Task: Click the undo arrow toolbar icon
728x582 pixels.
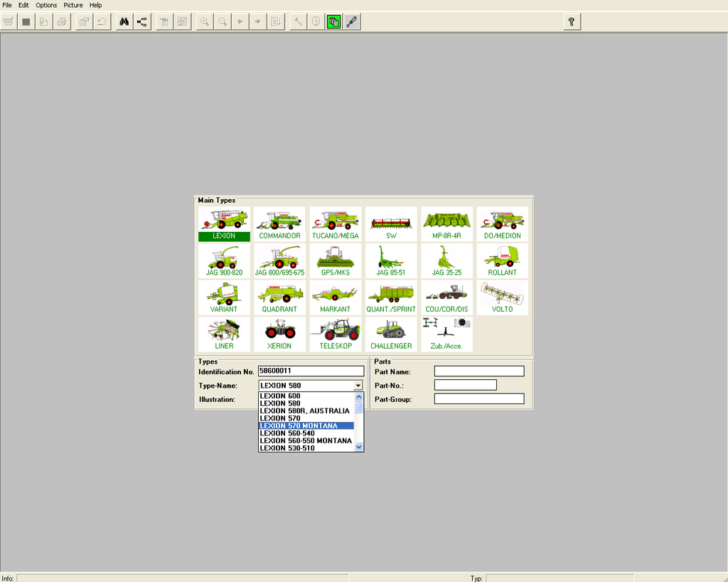Action: coord(102,22)
